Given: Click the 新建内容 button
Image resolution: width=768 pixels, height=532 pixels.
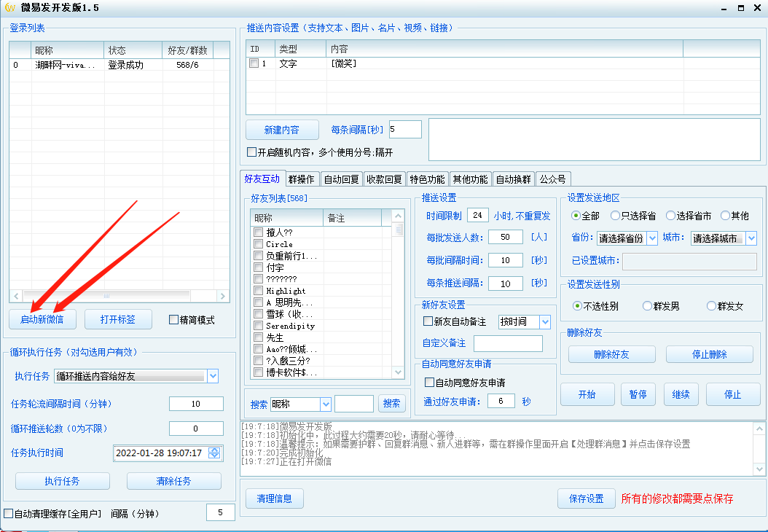Looking at the screenshot, I should pos(282,130).
